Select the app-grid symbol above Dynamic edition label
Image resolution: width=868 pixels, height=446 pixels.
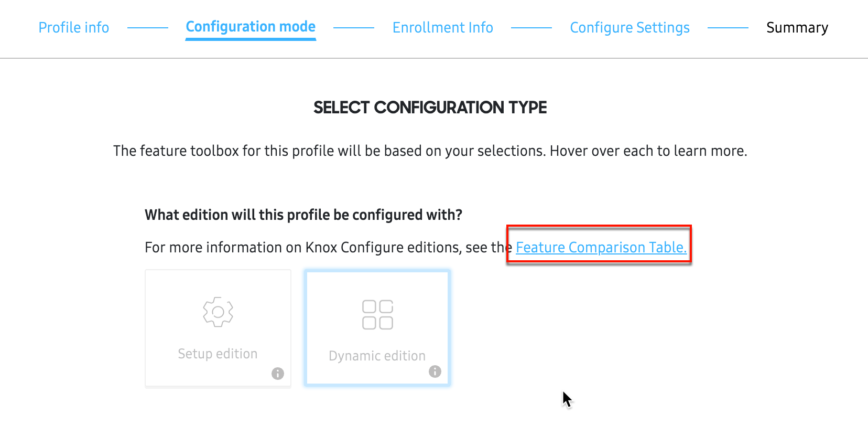[x=377, y=314]
